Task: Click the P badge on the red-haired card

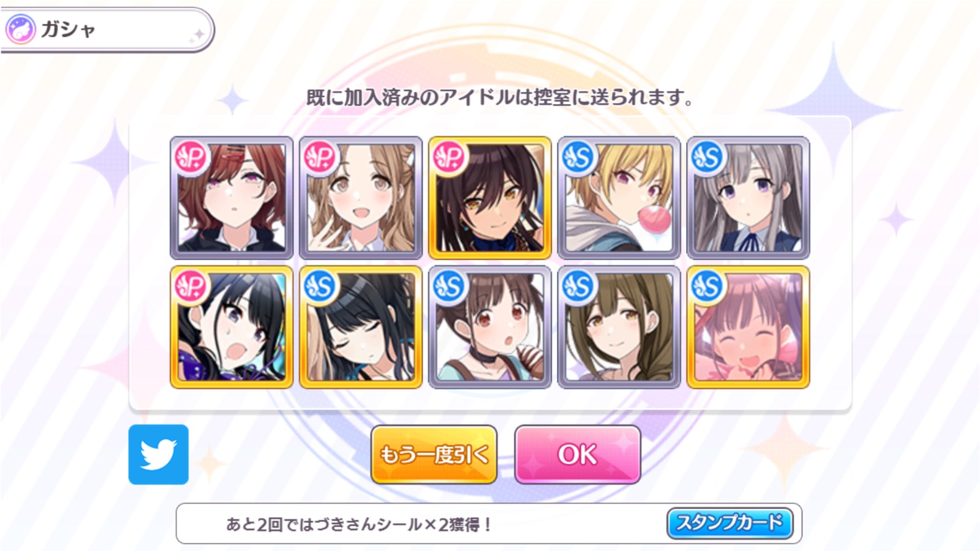Action: (x=192, y=158)
